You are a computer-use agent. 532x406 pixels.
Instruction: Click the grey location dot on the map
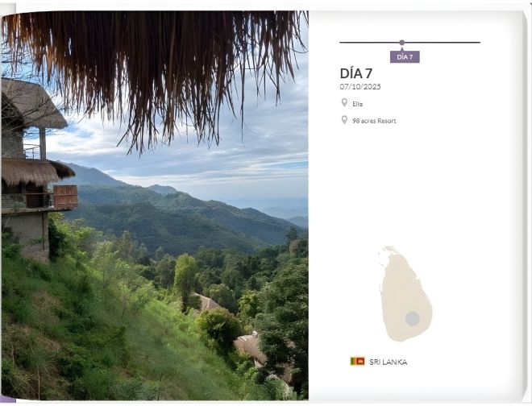pos(412,318)
